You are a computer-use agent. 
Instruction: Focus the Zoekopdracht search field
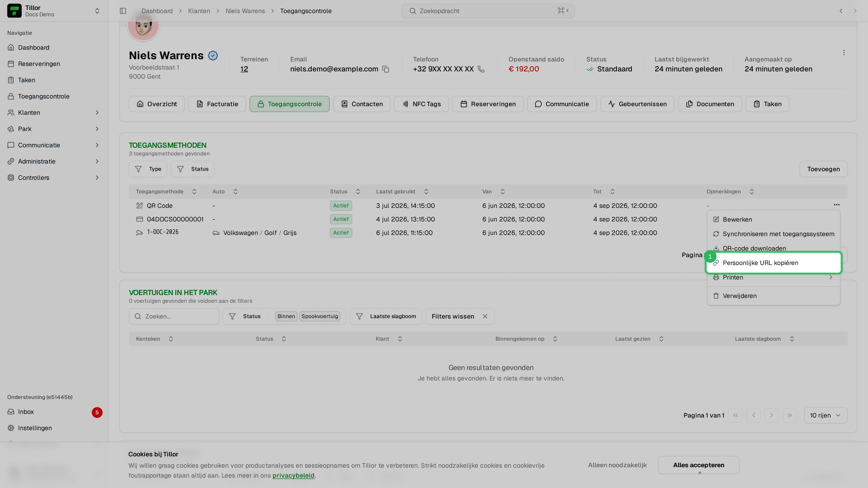(x=488, y=11)
